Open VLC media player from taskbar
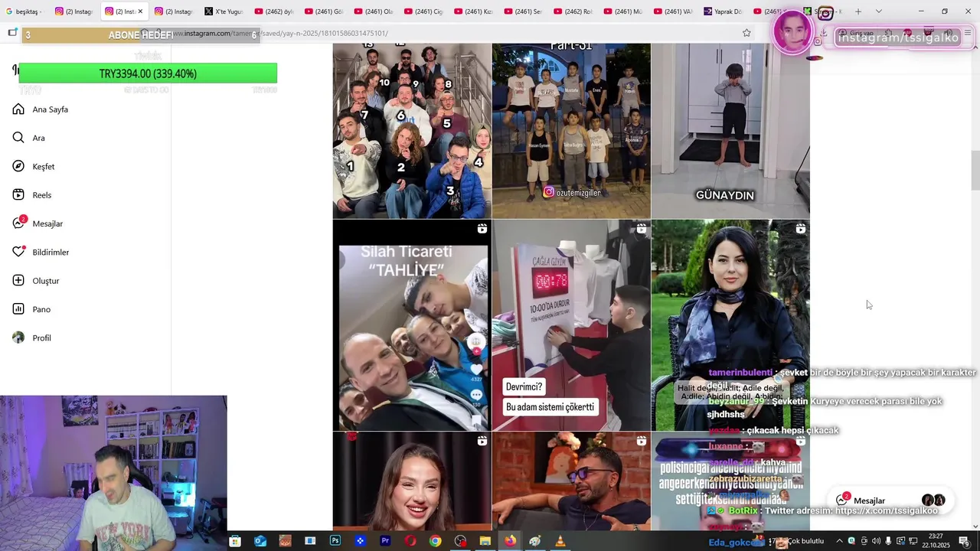 [x=560, y=541]
